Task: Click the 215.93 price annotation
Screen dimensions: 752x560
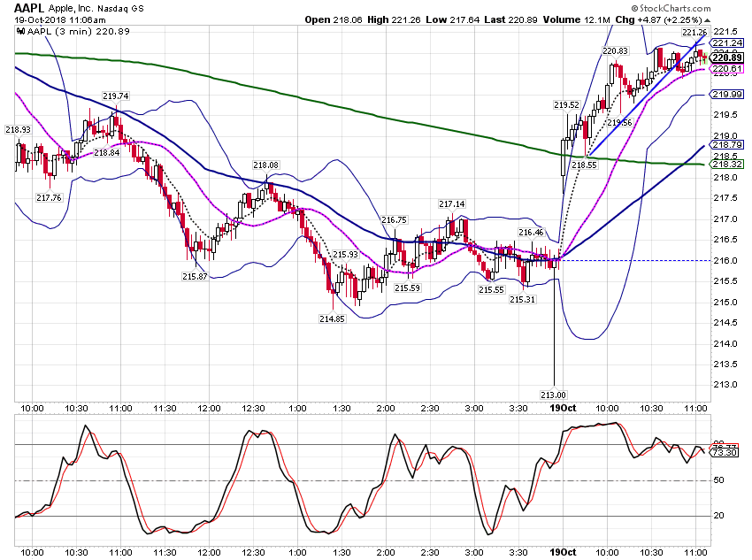Action: point(345,255)
